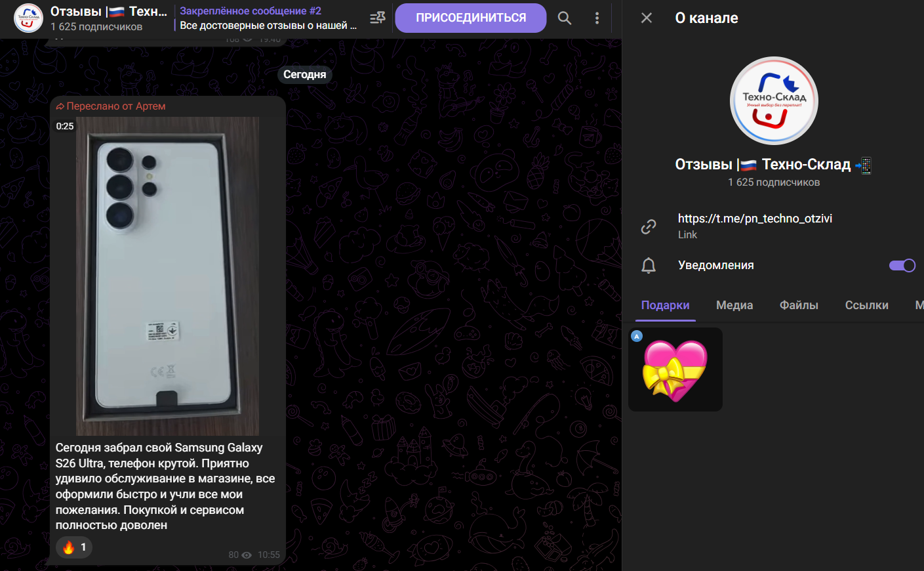
Task: Open the heart gift thumbnail
Action: click(675, 370)
